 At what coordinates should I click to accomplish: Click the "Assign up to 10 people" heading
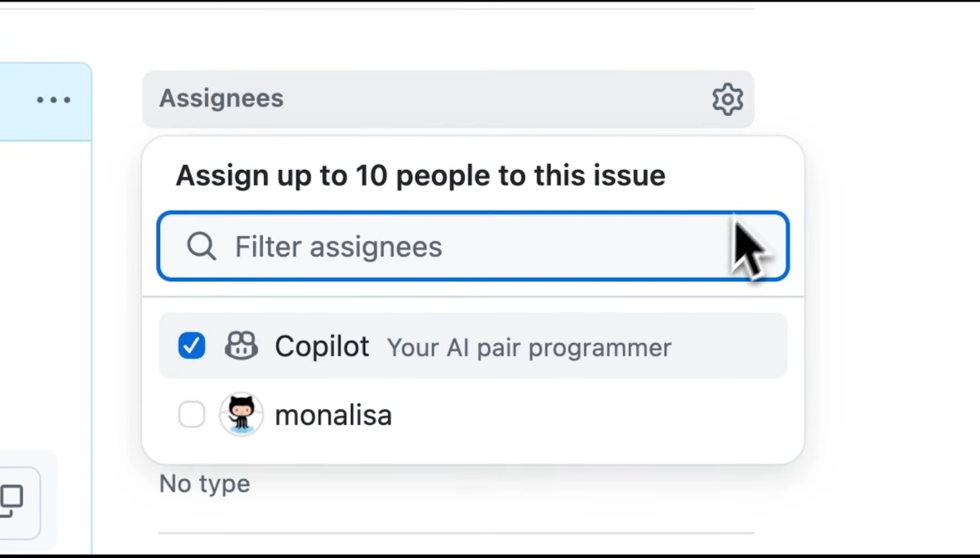[x=421, y=176]
